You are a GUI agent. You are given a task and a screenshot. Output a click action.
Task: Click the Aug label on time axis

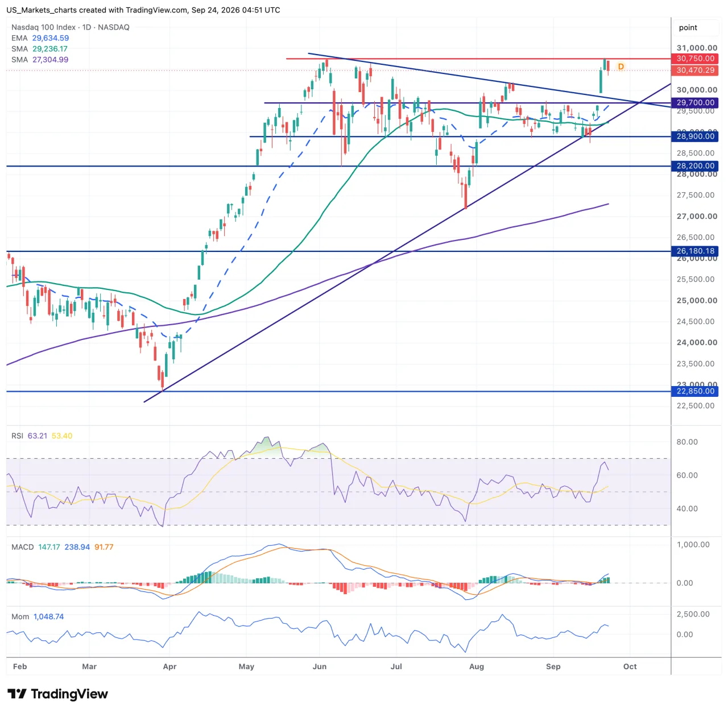pyautogui.click(x=477, y=666)
